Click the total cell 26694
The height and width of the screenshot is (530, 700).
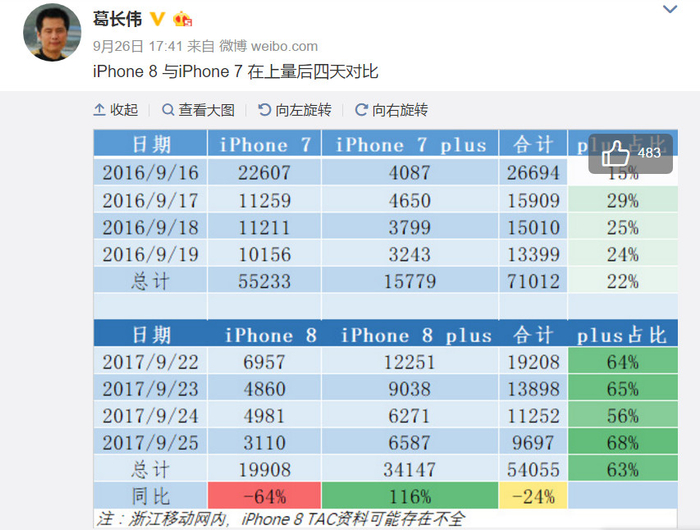pos(533,172)
